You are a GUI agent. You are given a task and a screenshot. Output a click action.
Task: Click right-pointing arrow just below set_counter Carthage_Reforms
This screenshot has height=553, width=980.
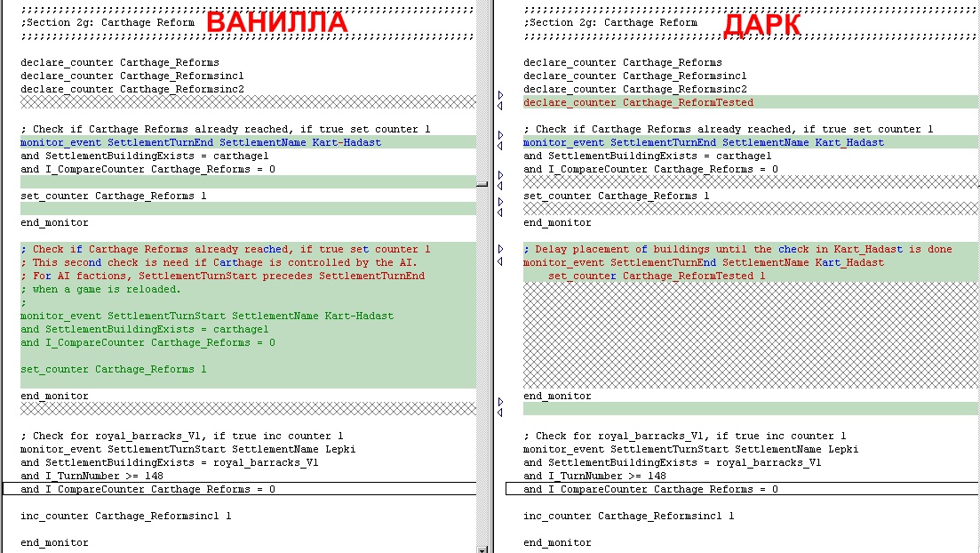[500, 202]
